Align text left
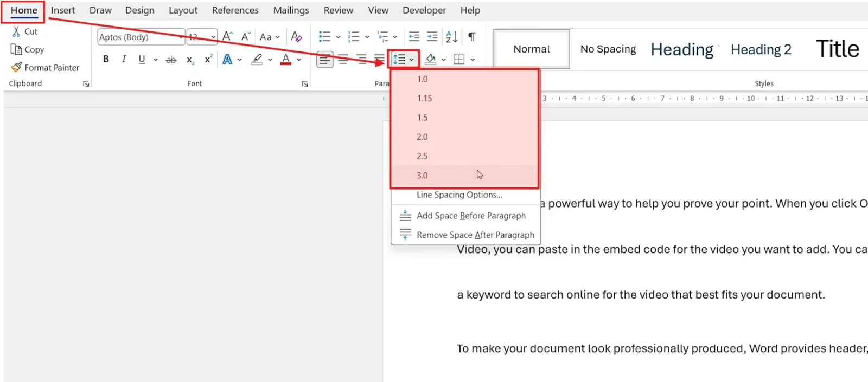The image size is (868, 382). pyautogui.click(x=325, y=59)
